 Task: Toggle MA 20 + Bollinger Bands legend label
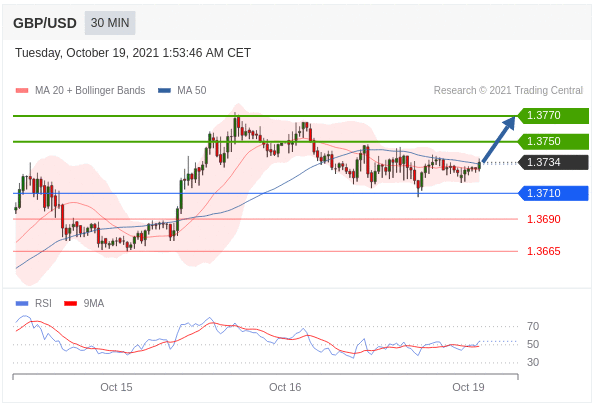90,90
